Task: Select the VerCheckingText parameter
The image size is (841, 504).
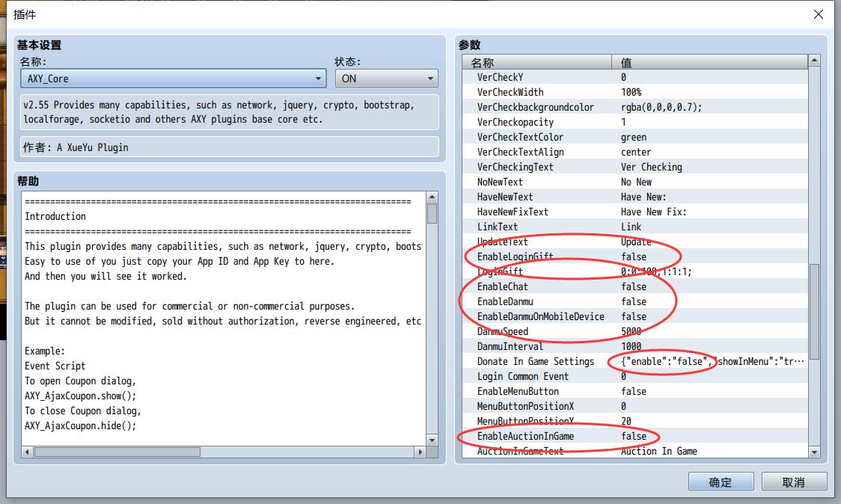Action: click(x=635, y=168)
